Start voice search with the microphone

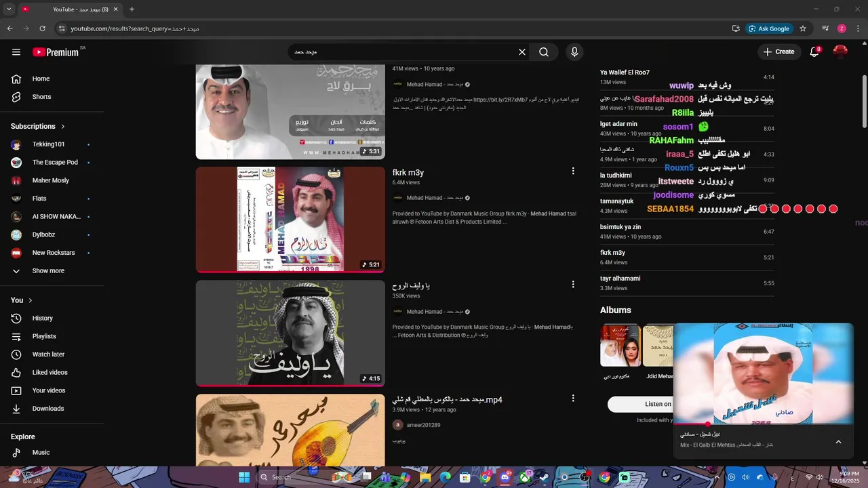574,52
